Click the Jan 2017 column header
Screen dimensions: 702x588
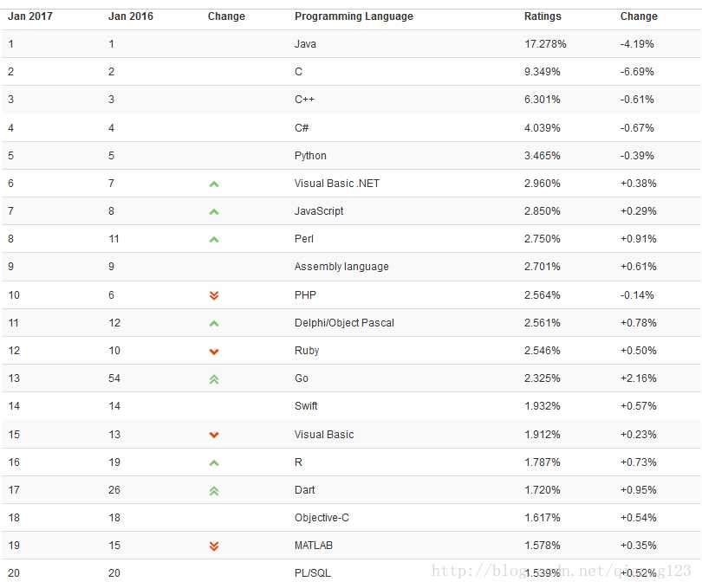[30, 16]
